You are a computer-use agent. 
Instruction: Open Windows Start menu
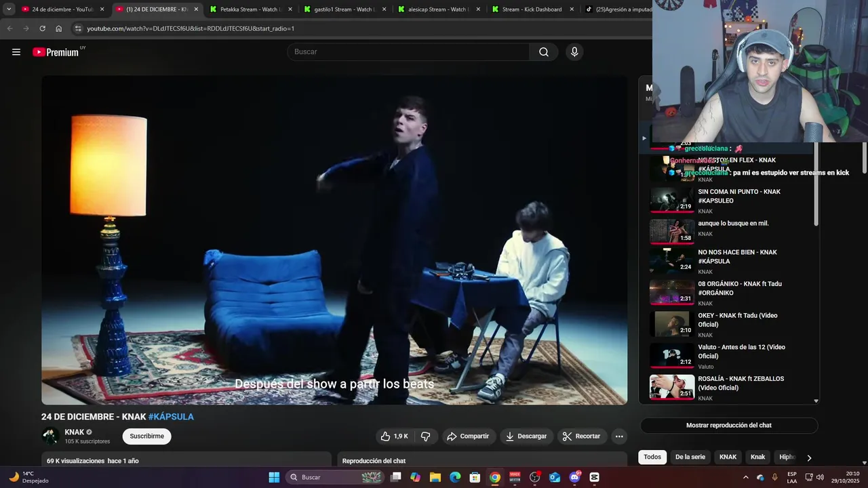pos(274,477)
